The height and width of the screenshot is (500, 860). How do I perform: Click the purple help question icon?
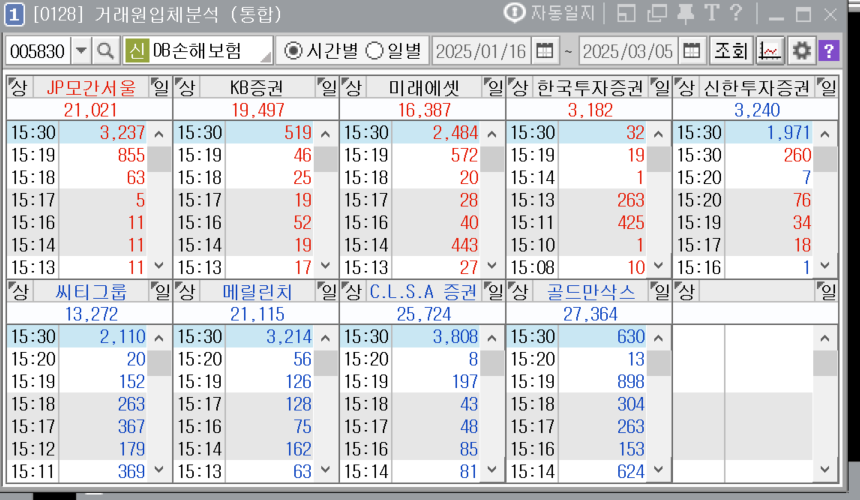(x=829, y=51)
